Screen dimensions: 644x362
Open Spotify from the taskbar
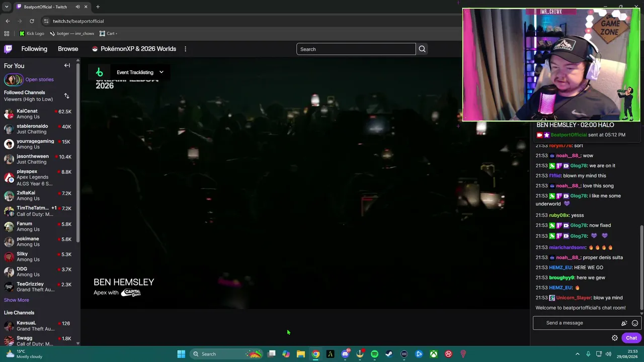tap(374, 354)
